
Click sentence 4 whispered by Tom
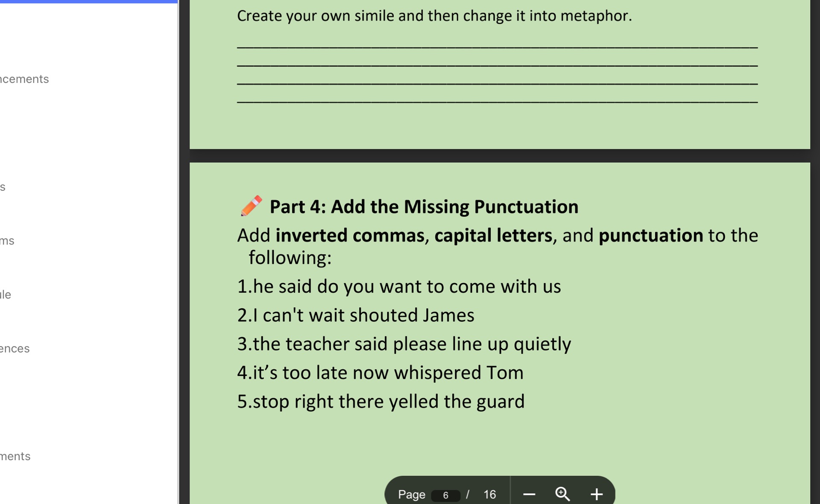[380, 372]
